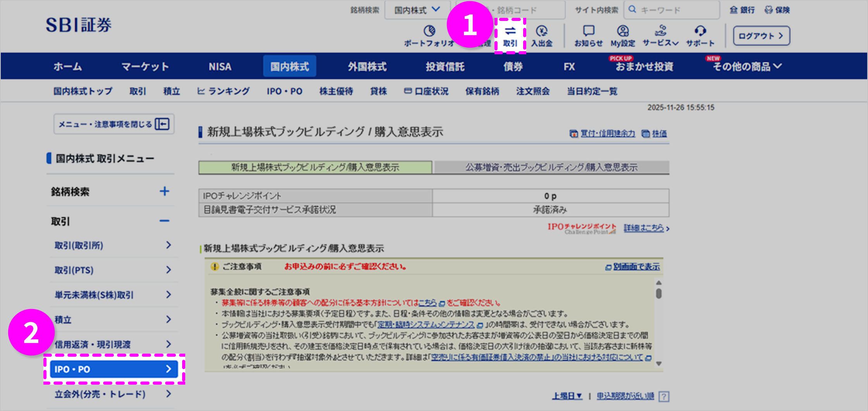Open the 入出金 deposit/withdrawal icon

coord(542,35)
